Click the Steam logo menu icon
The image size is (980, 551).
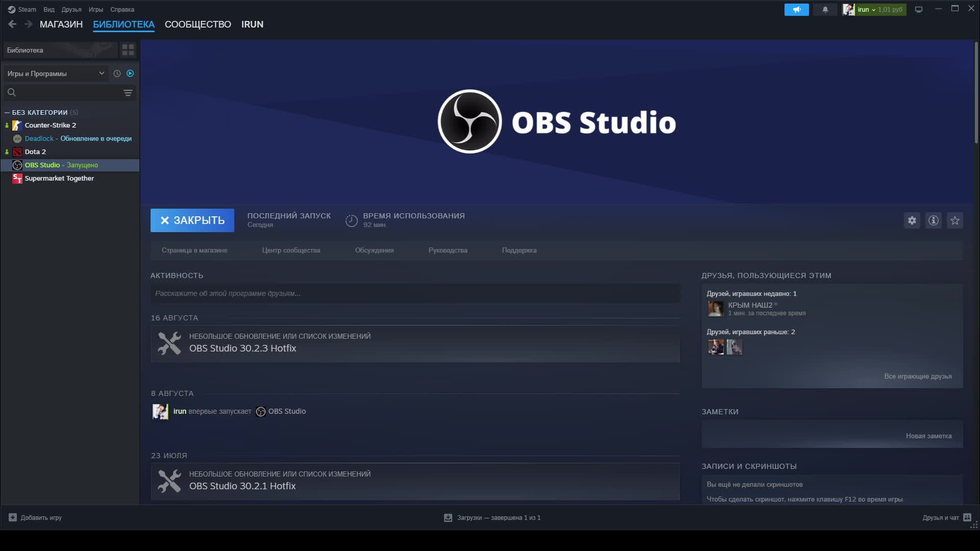pos(12,10)
